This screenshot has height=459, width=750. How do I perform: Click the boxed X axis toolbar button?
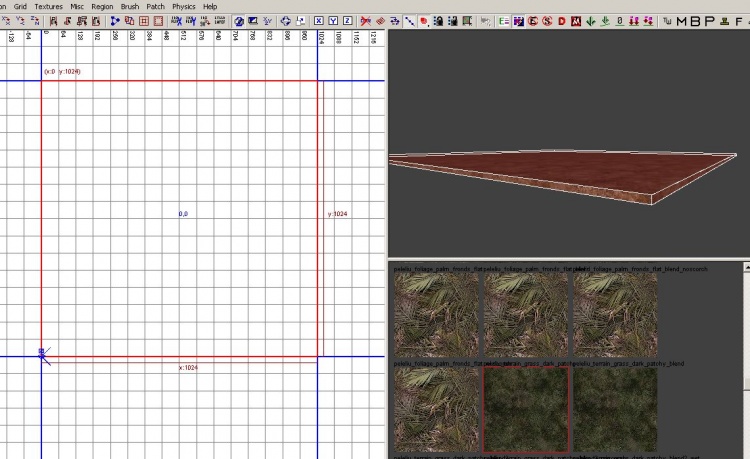pos(319,21)
